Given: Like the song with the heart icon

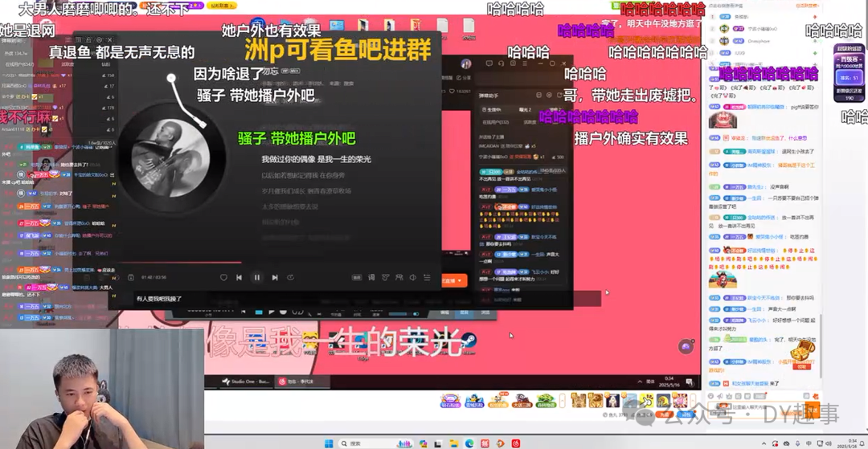Looking at the screenshot, I should tap(223, 278).
